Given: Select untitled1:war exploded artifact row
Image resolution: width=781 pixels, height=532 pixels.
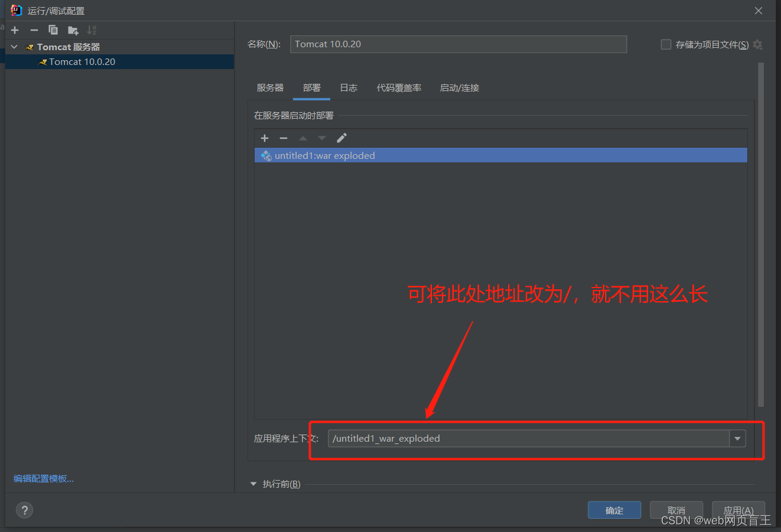Looking at the screenshot, I should point(501,155).
